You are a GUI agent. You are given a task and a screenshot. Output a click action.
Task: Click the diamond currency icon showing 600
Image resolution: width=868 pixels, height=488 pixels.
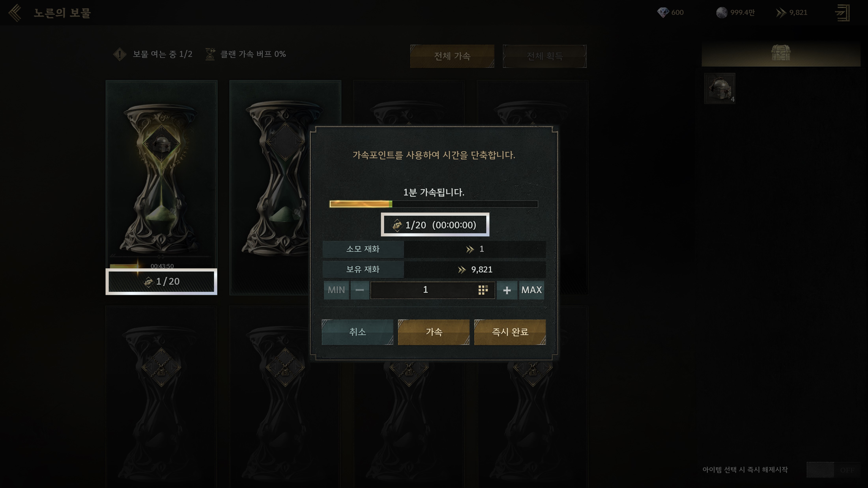click(x=663, y=12)
